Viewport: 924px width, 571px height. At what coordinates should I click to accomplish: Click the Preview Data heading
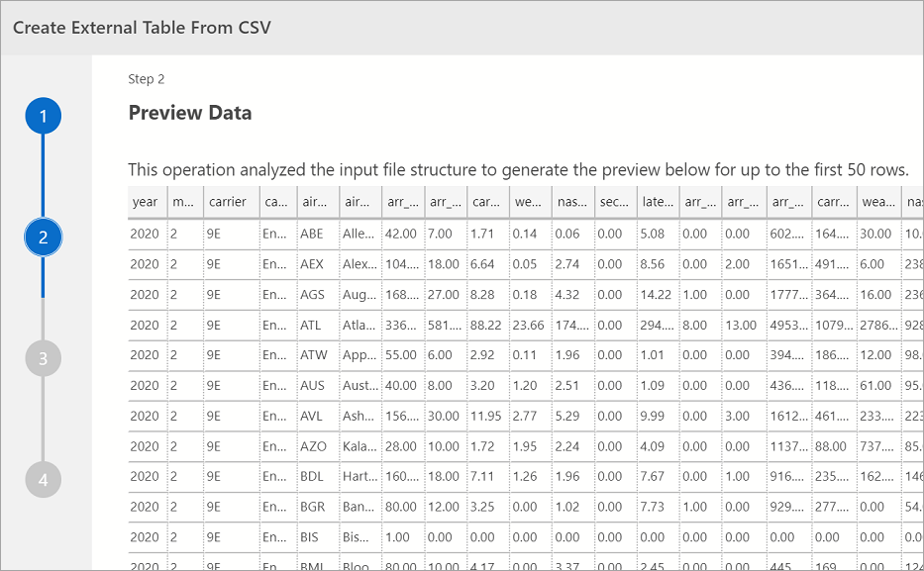[190, 113]
